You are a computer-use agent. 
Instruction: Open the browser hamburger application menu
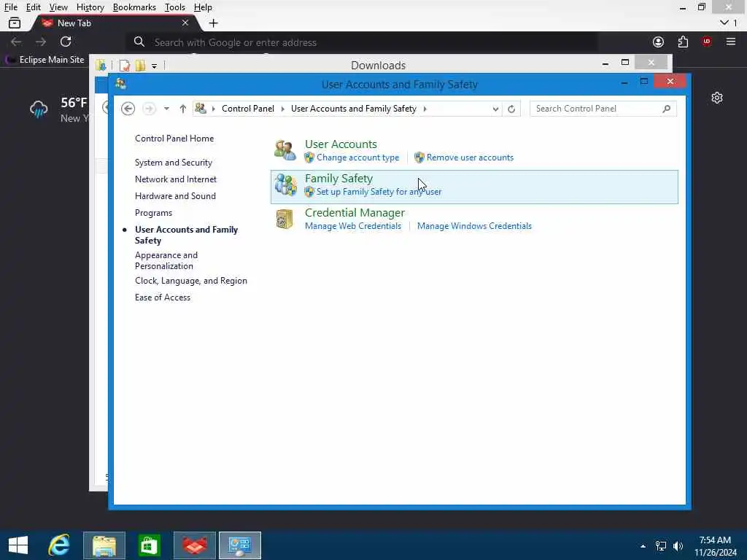pyautogui.click(x=731, y=42)
